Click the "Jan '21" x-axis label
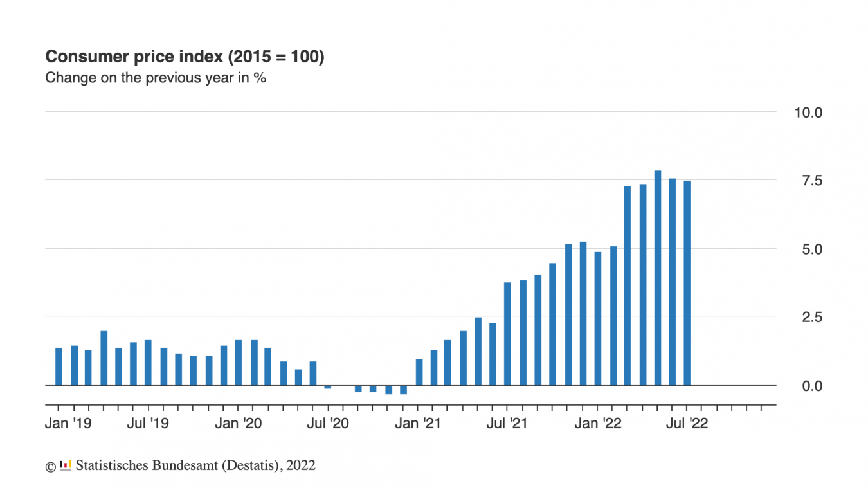The width and height of the screenshot is (868, 488). (x=417, y=424)
